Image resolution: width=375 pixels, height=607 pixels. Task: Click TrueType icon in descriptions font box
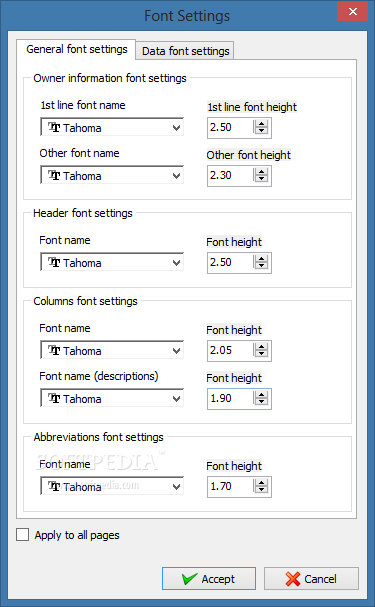point(54,398)
